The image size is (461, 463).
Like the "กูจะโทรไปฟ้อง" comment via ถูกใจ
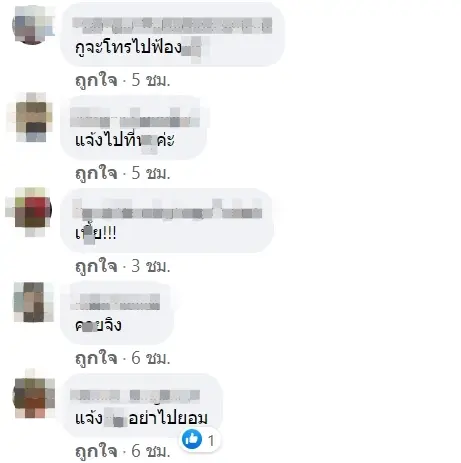tap(96, 80)
